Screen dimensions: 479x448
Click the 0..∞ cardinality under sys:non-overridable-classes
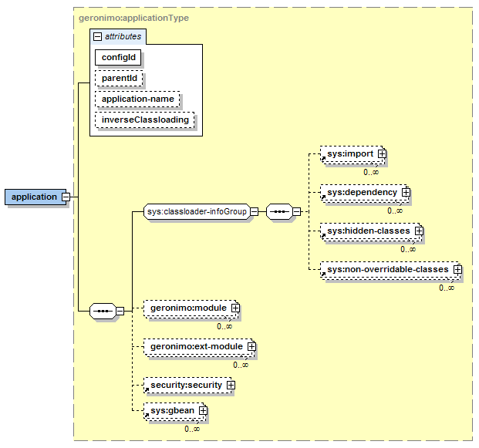[x=447, y=288]
